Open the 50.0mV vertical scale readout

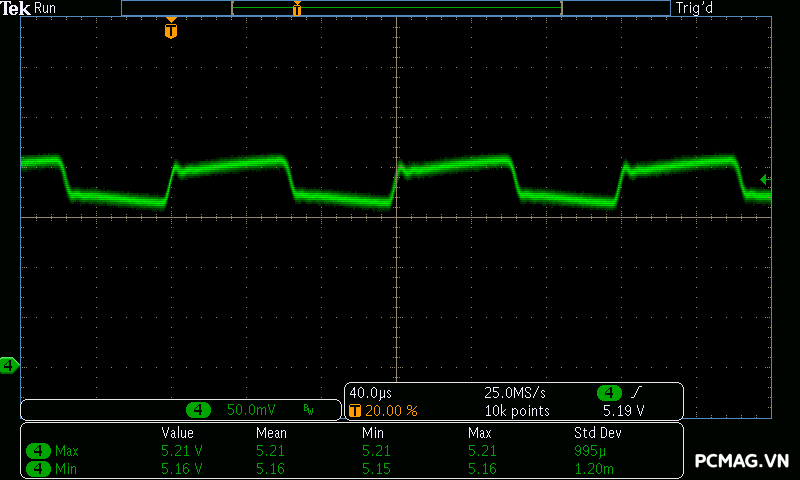tap(251, 410)
